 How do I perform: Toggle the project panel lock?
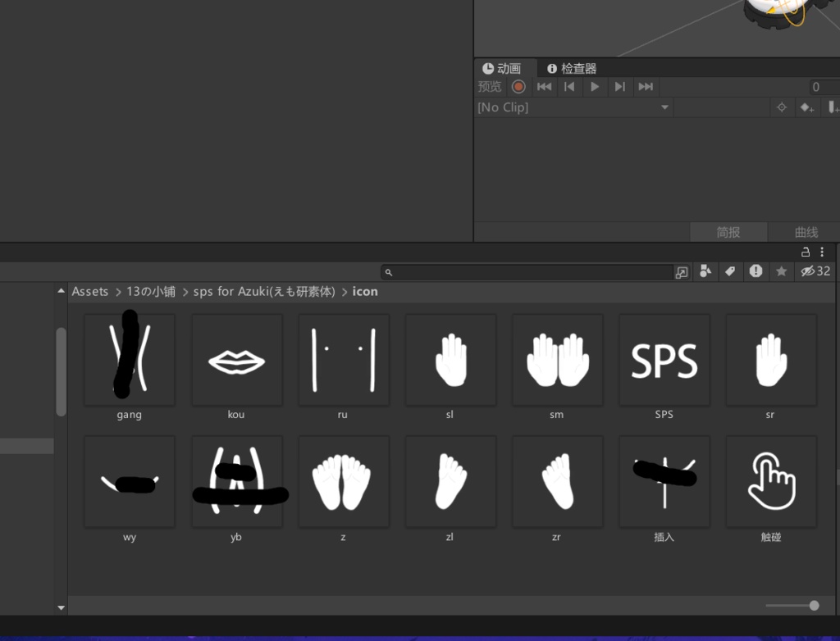coord(806,252)
